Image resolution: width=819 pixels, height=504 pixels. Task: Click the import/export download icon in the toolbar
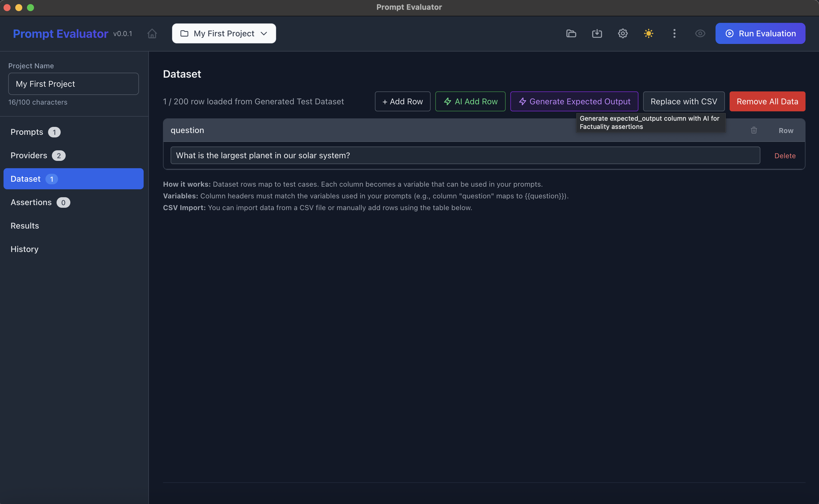tap(597, 33)
